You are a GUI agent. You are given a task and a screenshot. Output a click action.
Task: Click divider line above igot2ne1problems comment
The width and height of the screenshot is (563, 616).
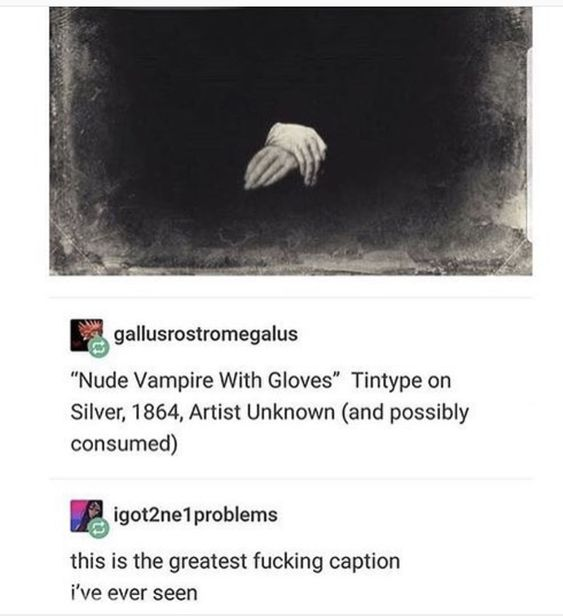click(291, 479)
